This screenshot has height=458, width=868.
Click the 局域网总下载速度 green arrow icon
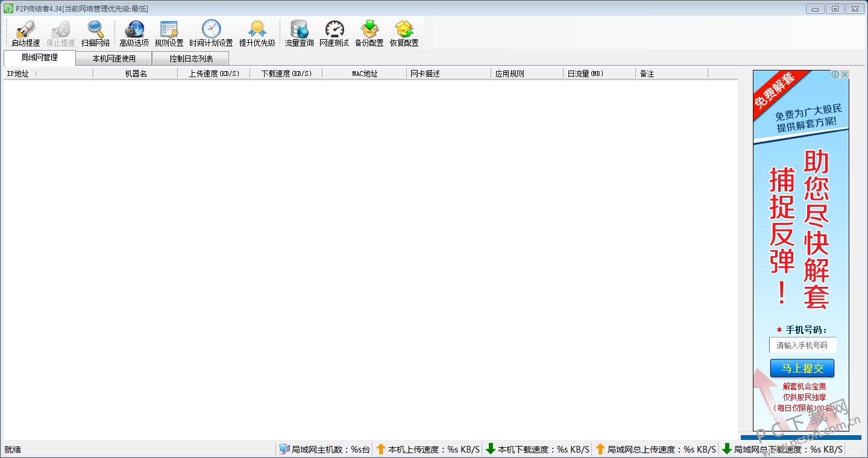pos(727,449)
